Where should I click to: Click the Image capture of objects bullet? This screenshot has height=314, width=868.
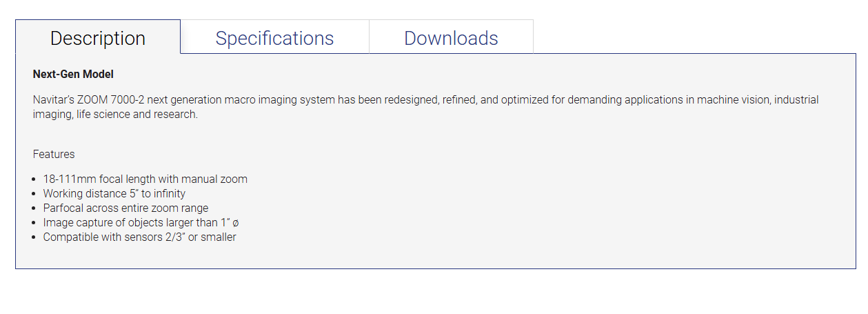pos(141,222)
